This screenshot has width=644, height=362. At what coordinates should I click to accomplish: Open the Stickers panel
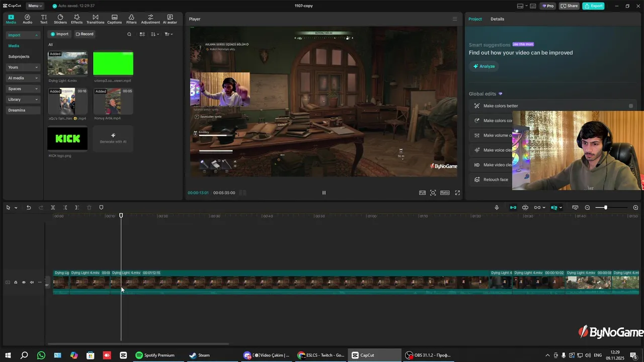pos(60,19)
